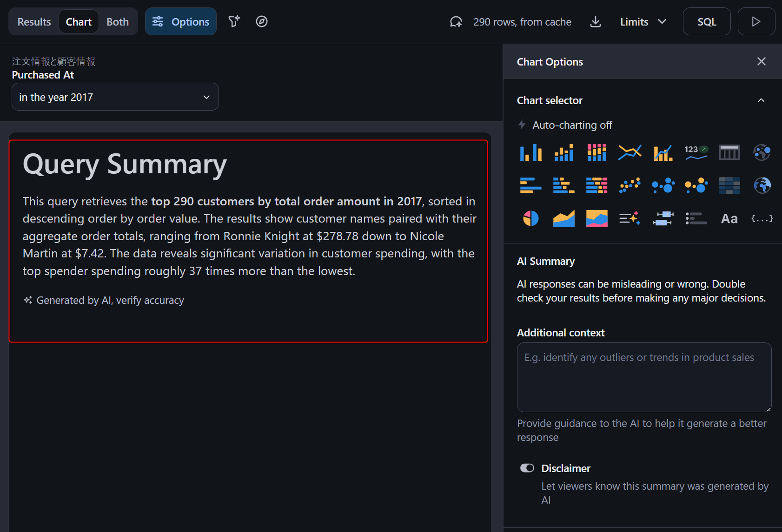
Task: Choose the area chart type
Action: tap(563, 218)
